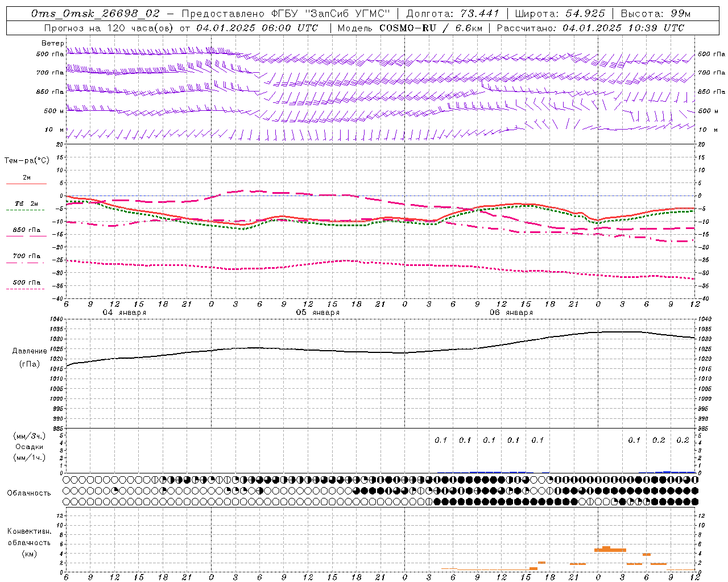
Task: Click the elevation text Высота: 99м
Action: click(x=656, y=14)
